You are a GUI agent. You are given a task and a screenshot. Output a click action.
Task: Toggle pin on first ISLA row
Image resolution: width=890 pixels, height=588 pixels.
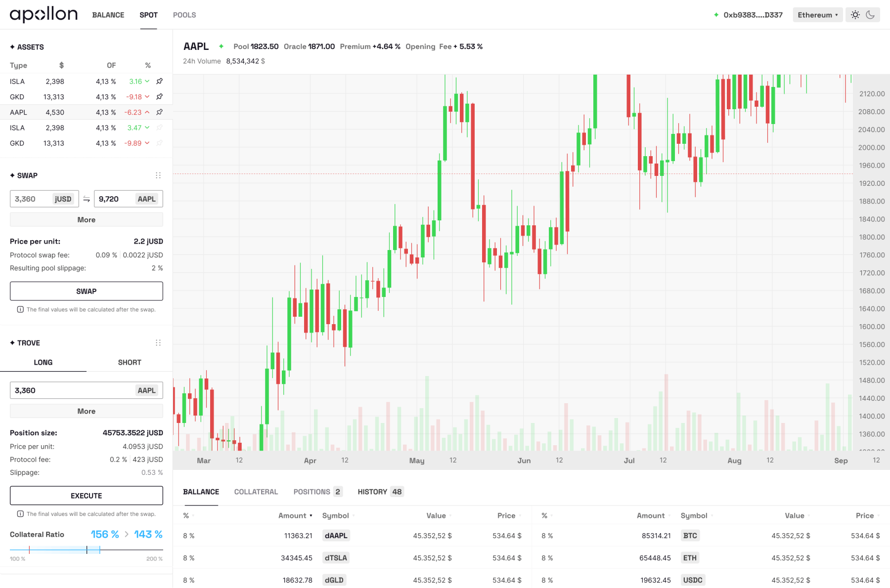point(159,82)
